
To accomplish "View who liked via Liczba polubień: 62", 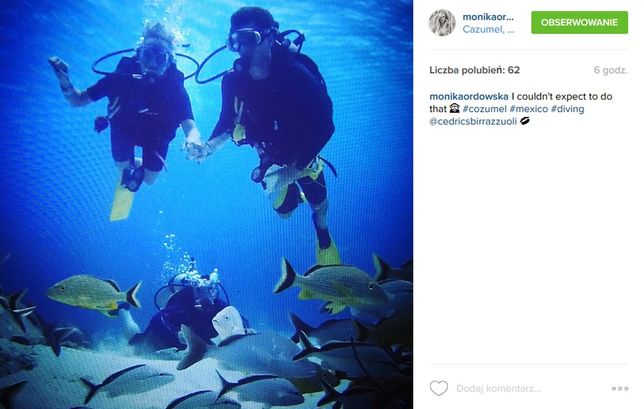I will 474,70.
